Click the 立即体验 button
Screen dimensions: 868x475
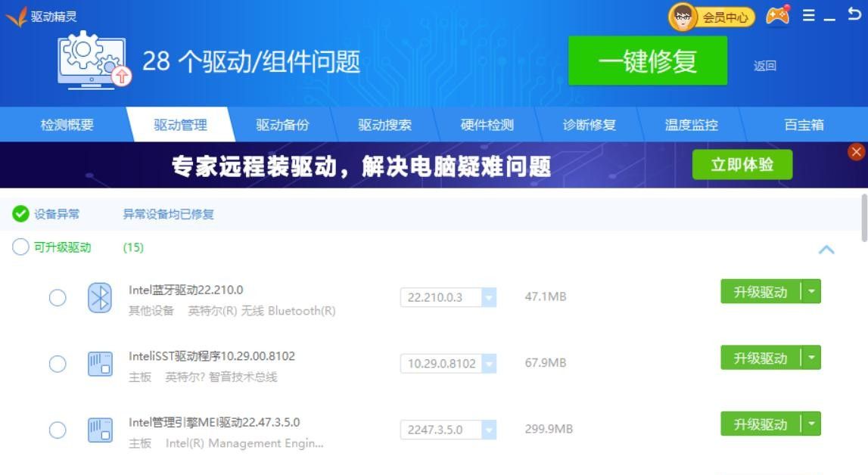(x=742, y=164)
